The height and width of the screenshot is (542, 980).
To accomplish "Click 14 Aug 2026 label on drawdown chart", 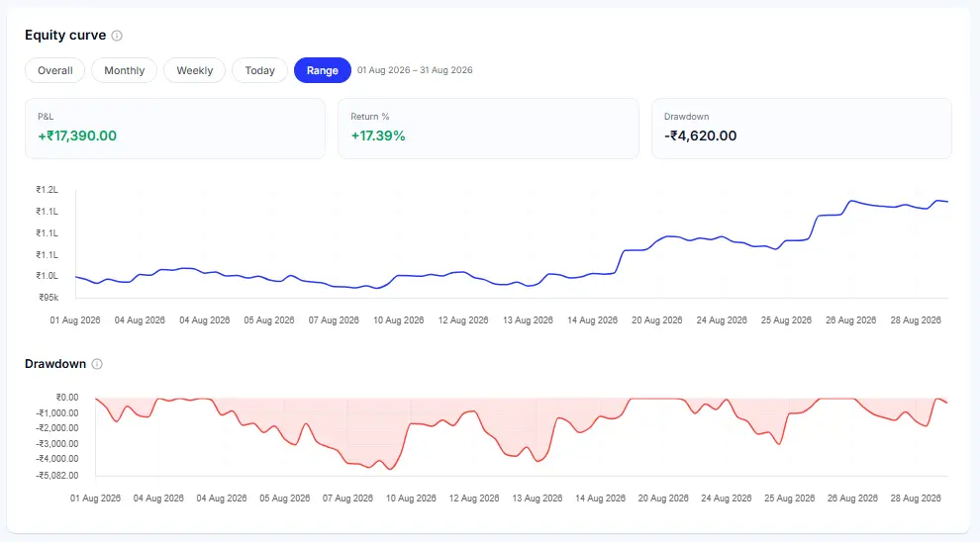I will (601, 498).
